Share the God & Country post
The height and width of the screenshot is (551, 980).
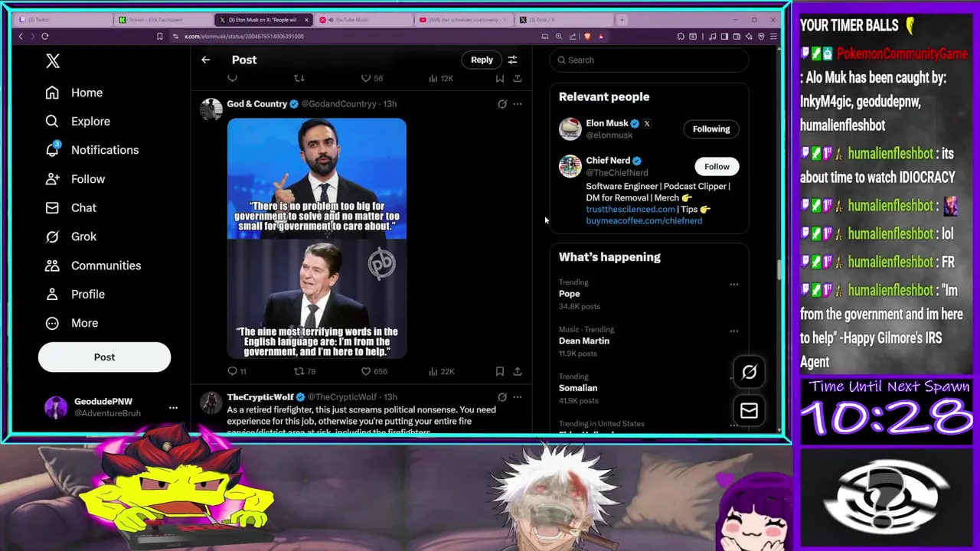(518, 371)
